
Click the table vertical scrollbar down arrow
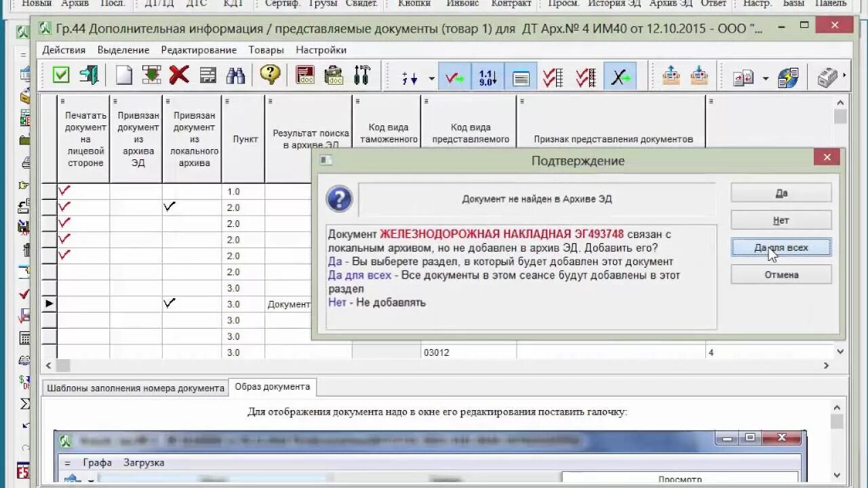click(840, 352)
